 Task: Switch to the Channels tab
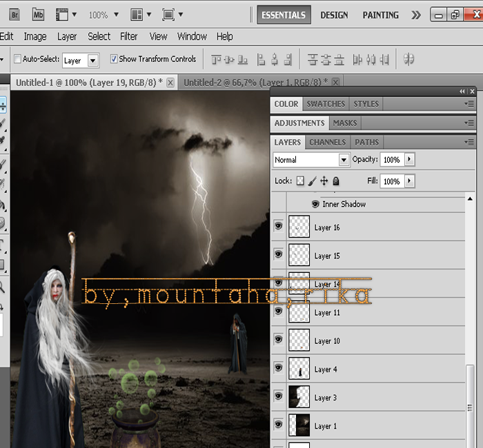click(328, 142)
